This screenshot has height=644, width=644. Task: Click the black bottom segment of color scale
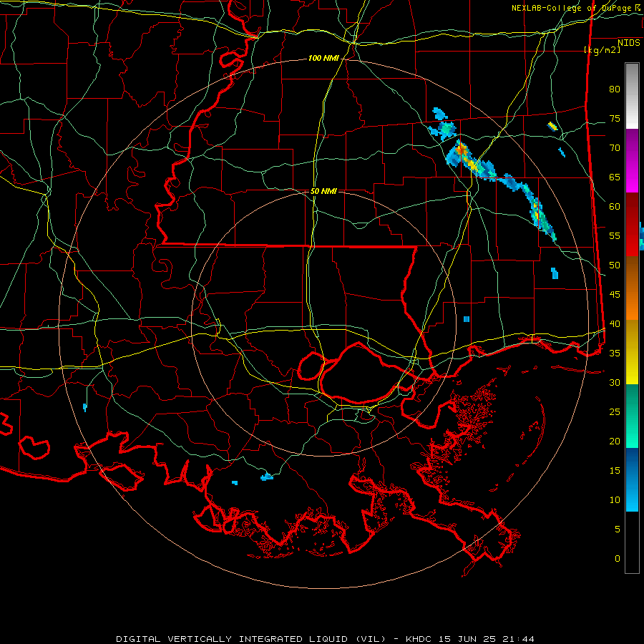632,542
